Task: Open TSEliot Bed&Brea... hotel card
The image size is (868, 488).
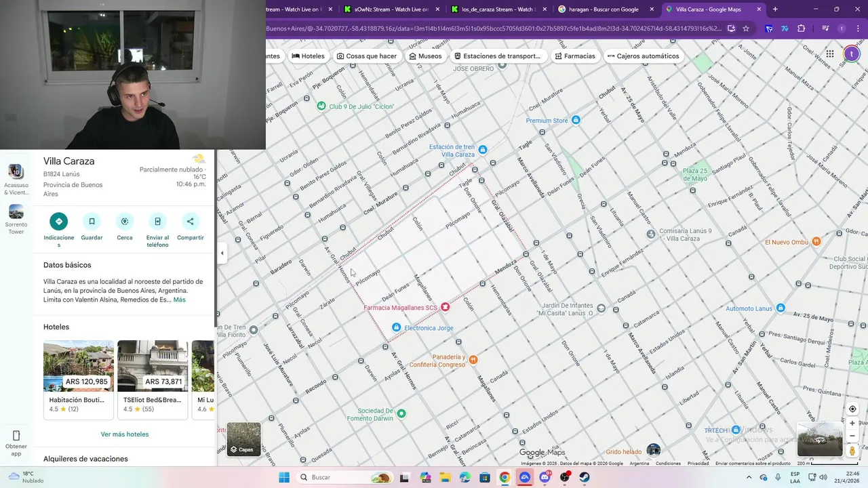Action: click(x=153, y=380)
